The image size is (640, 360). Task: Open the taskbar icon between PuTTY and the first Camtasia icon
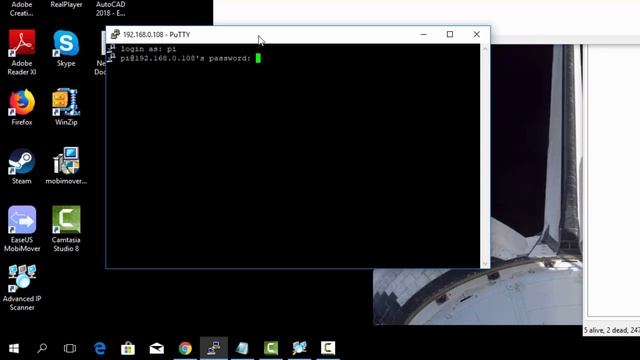pos(242,348)
